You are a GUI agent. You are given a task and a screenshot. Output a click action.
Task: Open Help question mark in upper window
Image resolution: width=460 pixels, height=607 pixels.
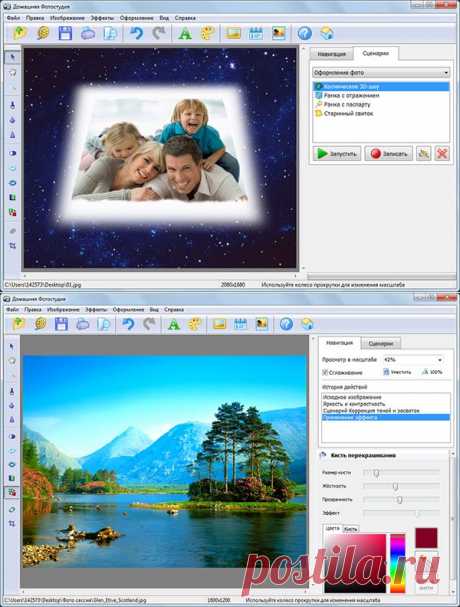pos(305,33)
